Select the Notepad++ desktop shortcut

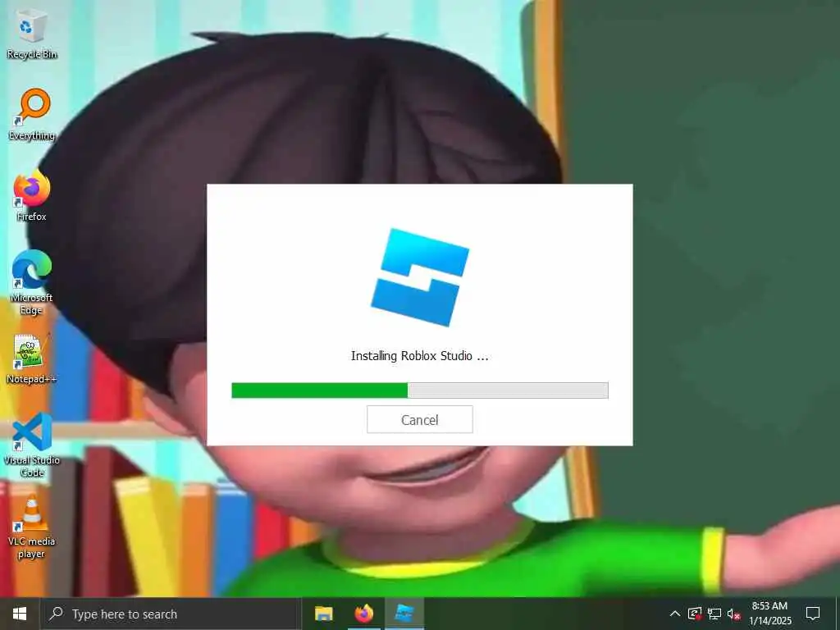click(32, 358)
